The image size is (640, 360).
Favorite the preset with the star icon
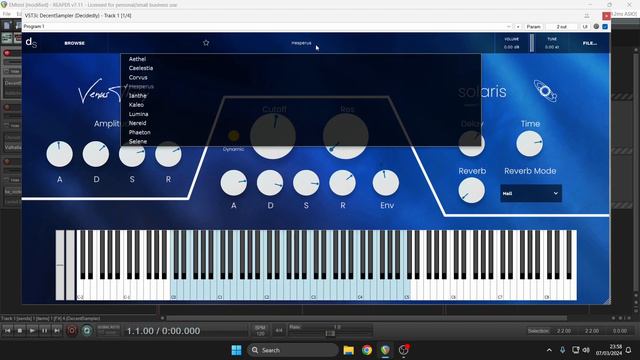(x=206, y=42)
